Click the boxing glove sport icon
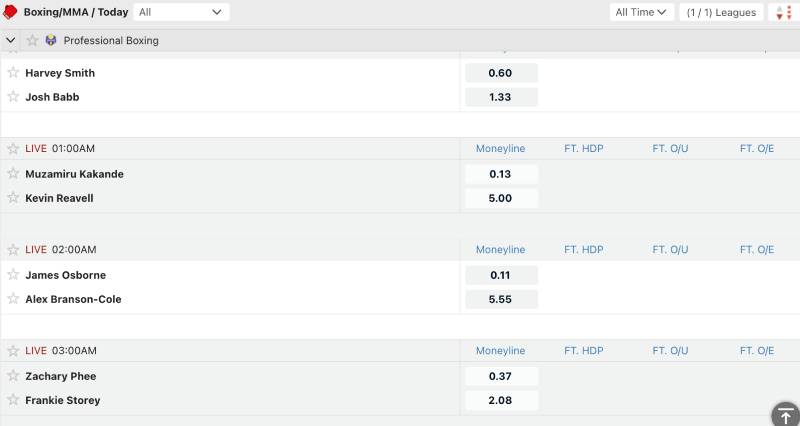Image resolution: width=800 pixels, height=426 pixels. click(11, 12)
